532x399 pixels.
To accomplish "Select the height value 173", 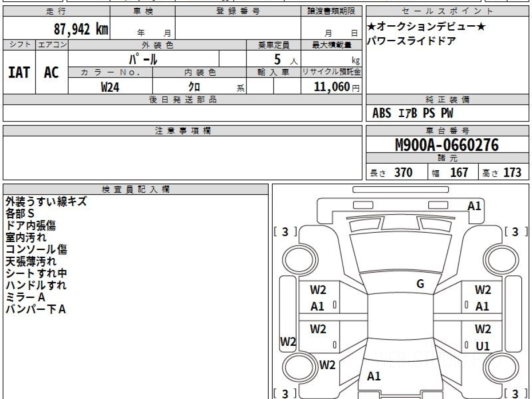I will 512,172.
